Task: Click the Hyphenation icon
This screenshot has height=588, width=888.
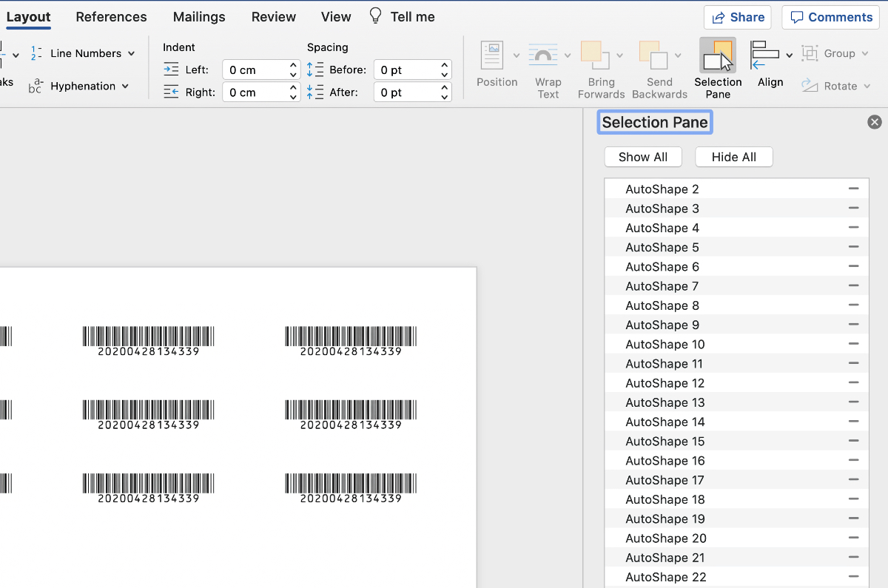Action: pyautogui.click(x=36, y=86)
